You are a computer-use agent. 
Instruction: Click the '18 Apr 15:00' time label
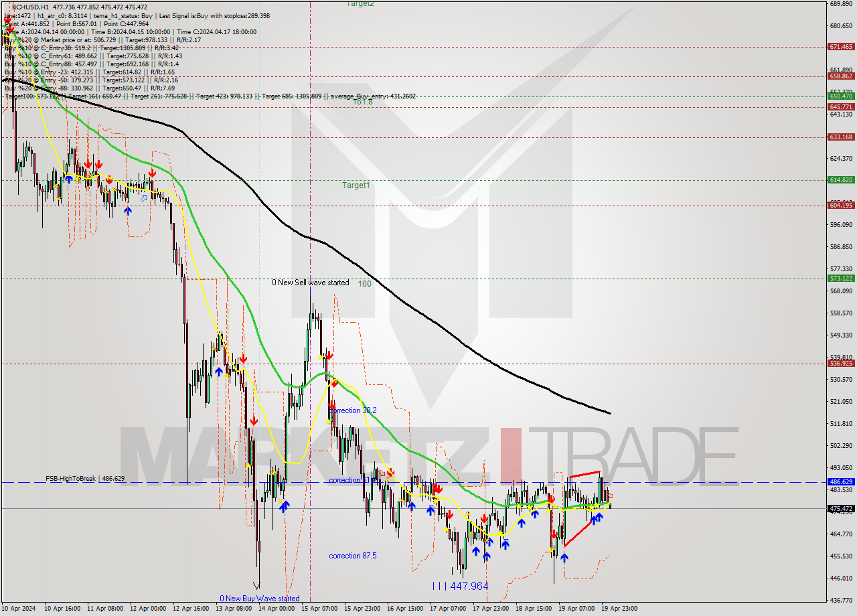(x=534, y=609)
